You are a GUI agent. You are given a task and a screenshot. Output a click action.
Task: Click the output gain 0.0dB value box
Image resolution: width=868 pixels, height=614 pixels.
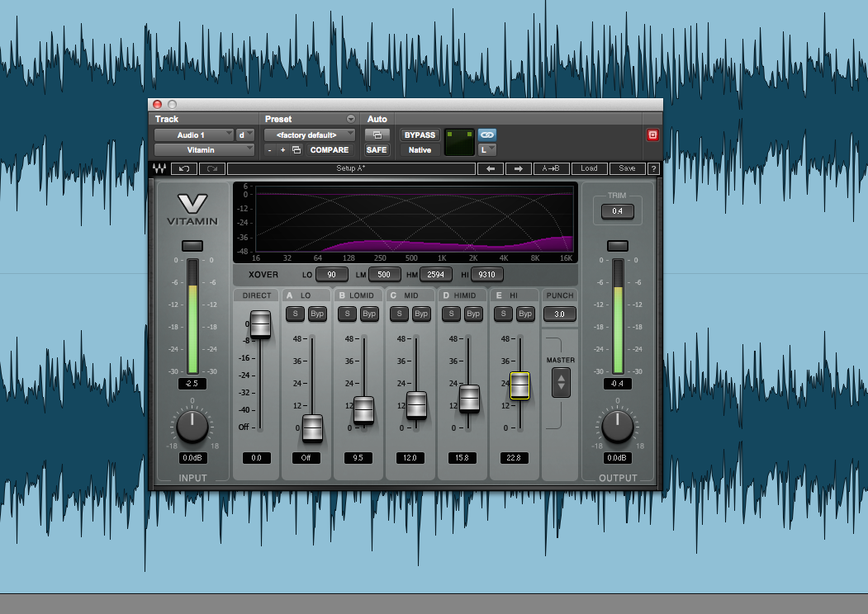(617, 458)
